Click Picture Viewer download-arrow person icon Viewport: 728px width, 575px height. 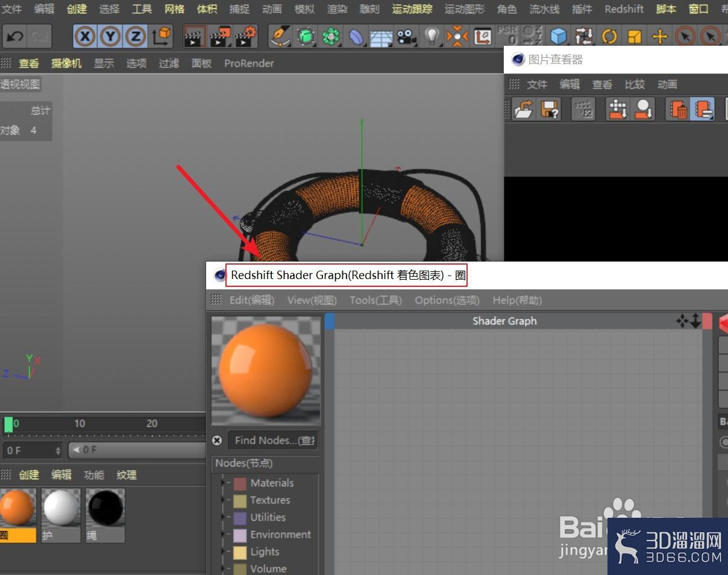pos(643,109)
